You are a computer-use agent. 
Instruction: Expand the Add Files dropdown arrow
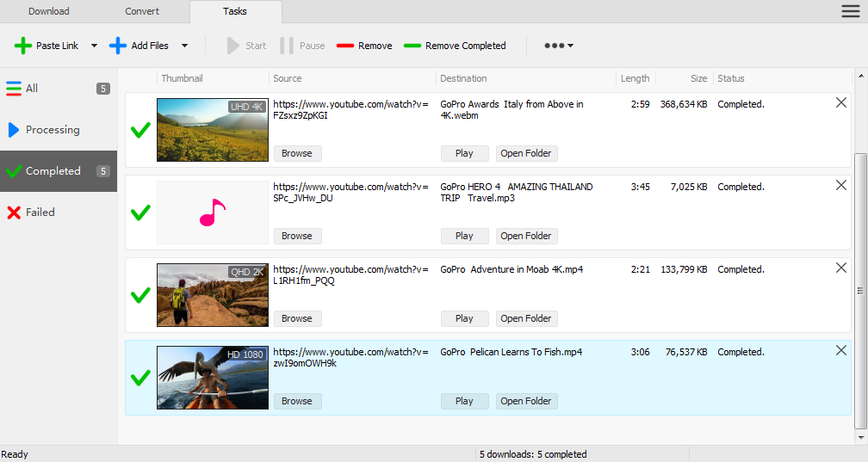point(185,46)
